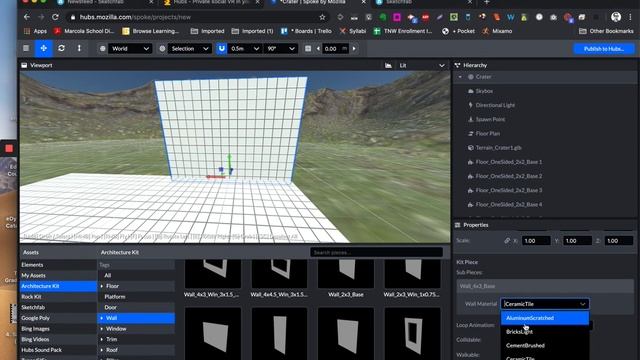Increase grid height with right arrow
Screen dimensions: 640x360
(354, 49)
